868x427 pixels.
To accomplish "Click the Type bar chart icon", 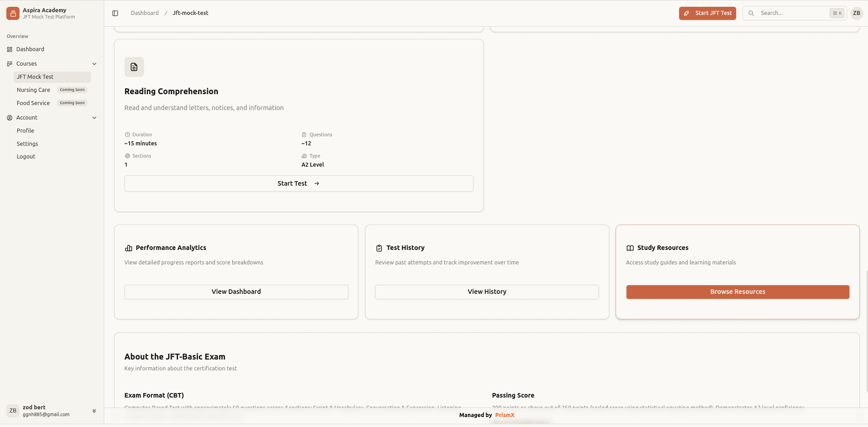I will click(304, 156).
